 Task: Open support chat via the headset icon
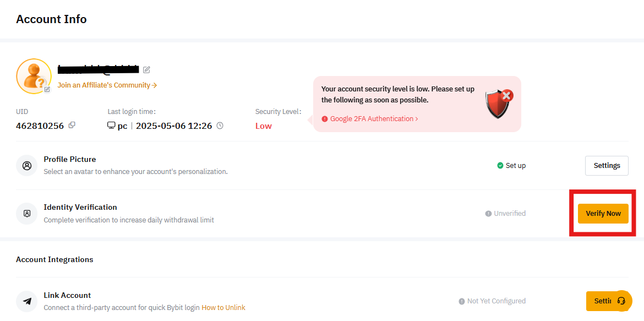(621, 301)
